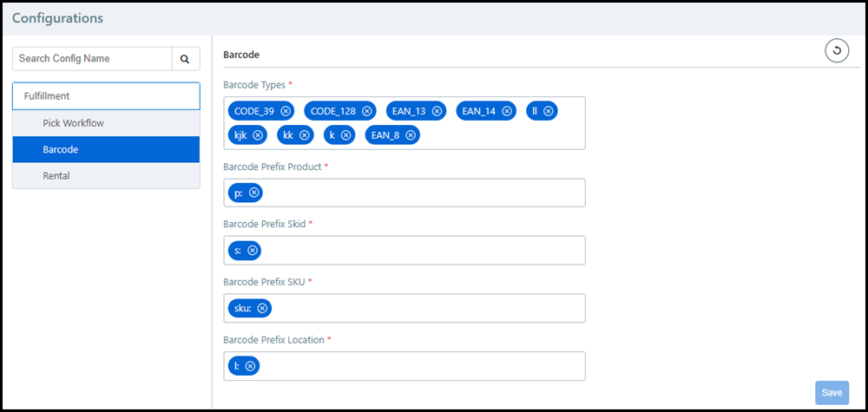Select the Barcode configuration item
This screenshot has width=868, height=412.
[x=61, y=149]
